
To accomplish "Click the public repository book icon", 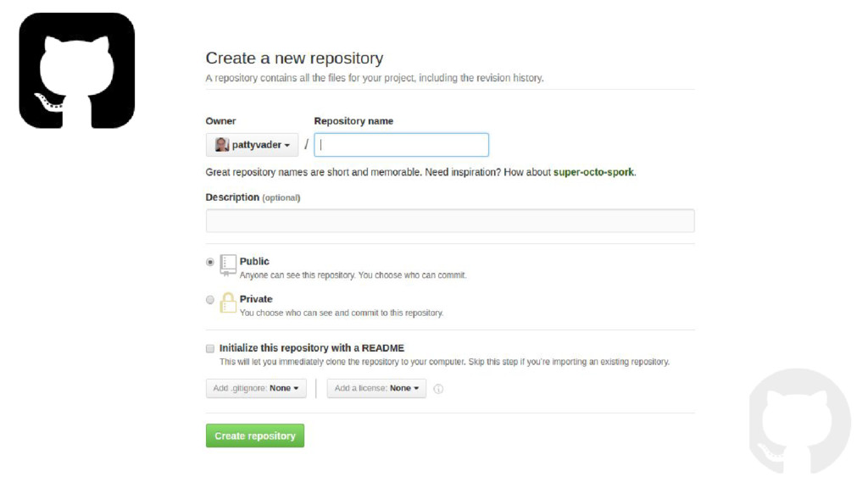I will [228, 265].
